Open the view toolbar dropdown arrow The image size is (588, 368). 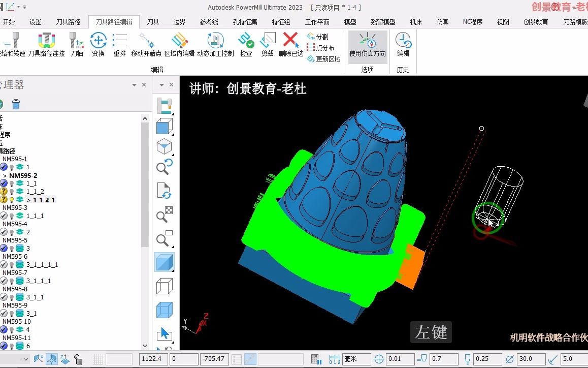click(161, 85)
